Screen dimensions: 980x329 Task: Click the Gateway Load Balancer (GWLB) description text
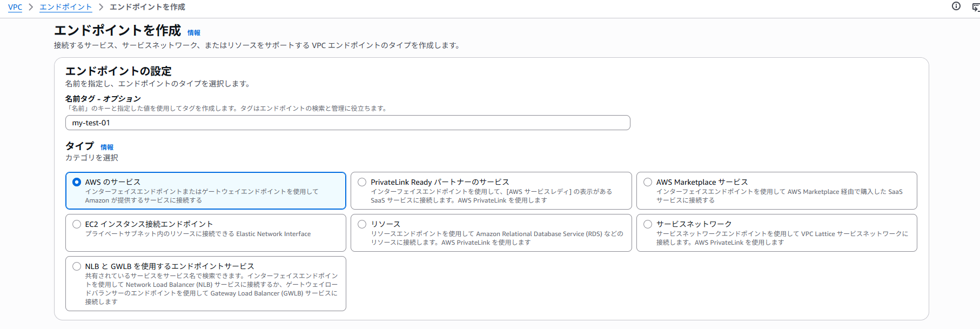[x=211, y=289]
